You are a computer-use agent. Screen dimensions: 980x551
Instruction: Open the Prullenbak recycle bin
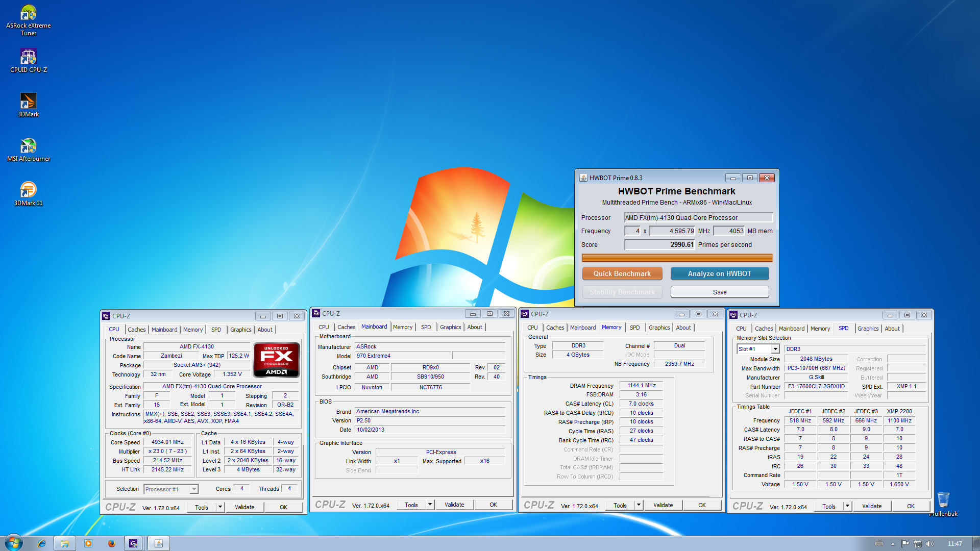pos(943,504)
